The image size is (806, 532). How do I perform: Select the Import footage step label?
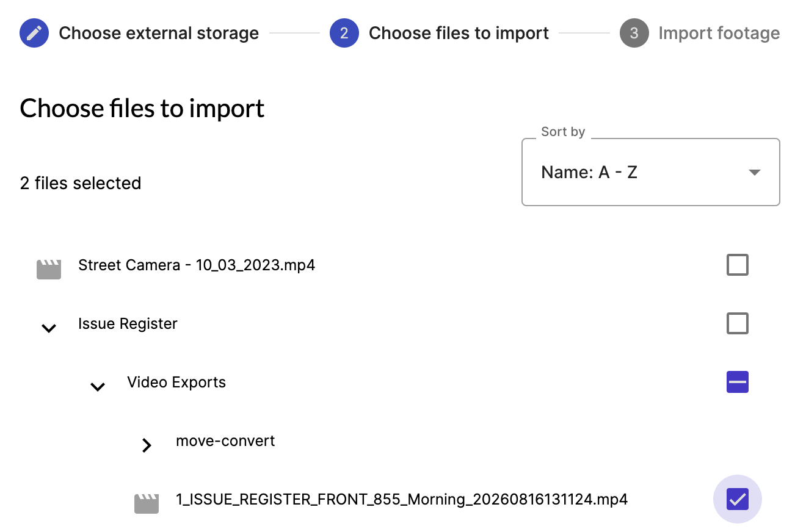(x=719, y=33)
